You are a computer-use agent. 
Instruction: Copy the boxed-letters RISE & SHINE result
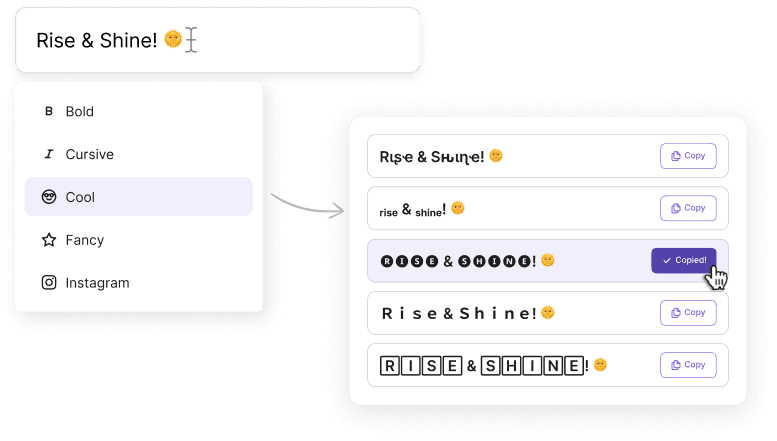coord(688,365)
